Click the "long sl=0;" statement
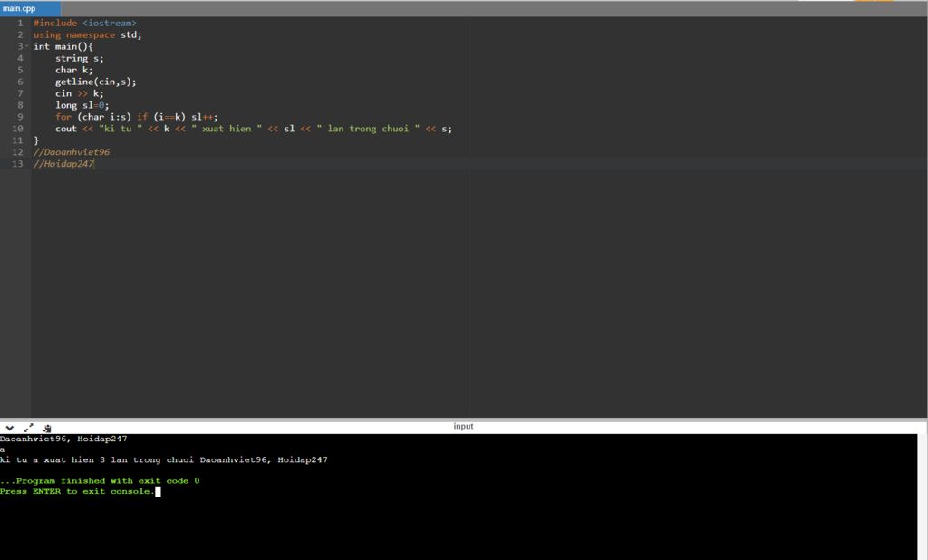 pyautogui.click(x=82, y=105)
